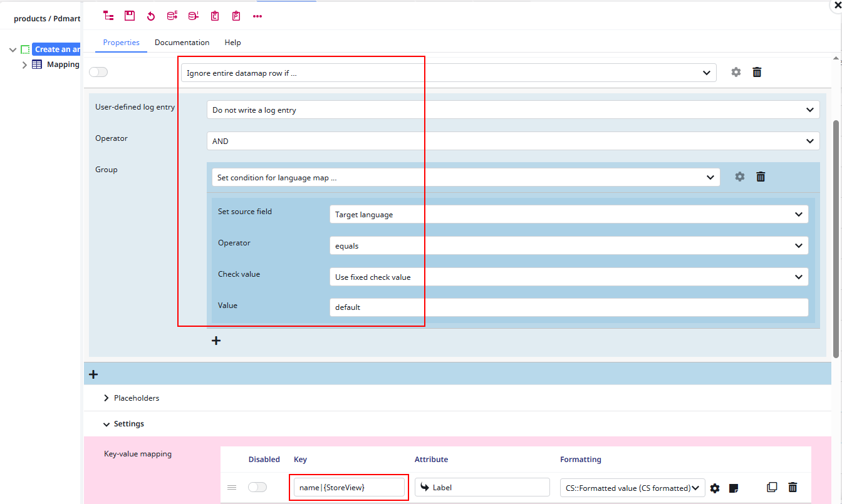Open the 'Ignore entire datamap row if ...' dropdown

point(449,73)
